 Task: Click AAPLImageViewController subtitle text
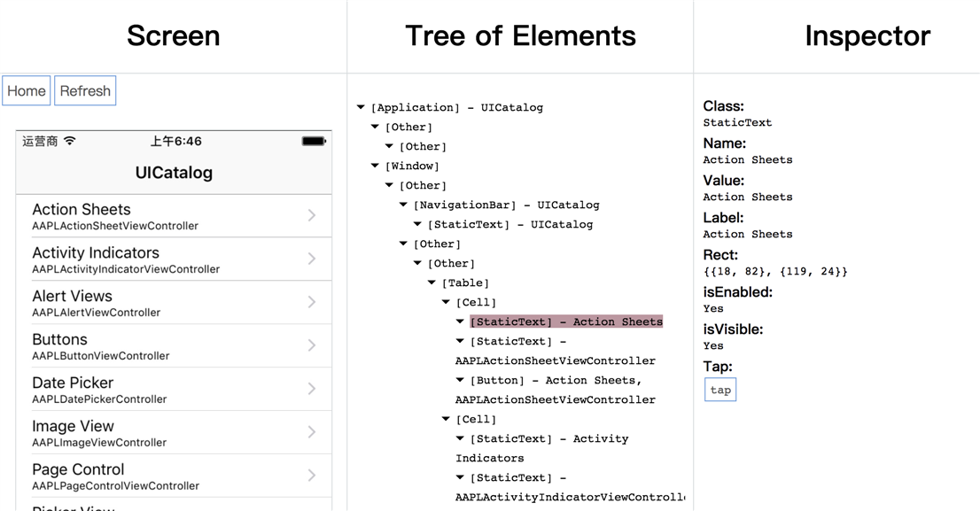coord(99,442)
